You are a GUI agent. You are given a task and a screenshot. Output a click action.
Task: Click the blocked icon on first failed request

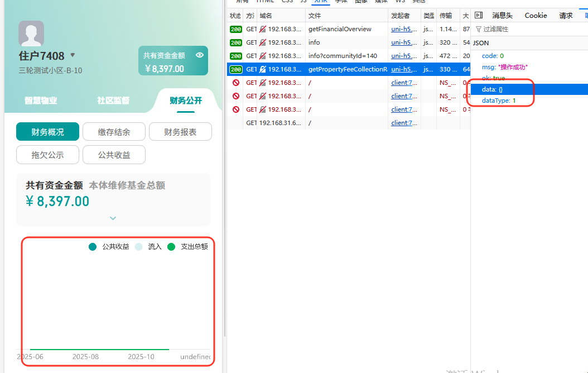coord(235,83)
